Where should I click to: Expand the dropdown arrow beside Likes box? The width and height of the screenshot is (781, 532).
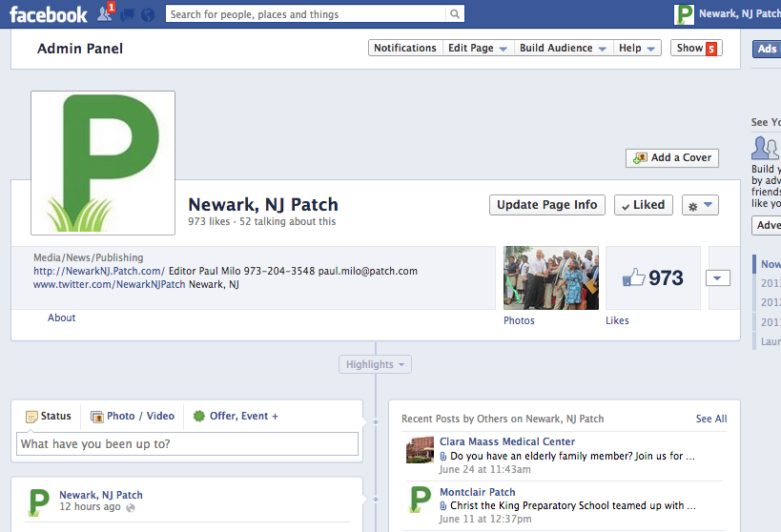(718, 278)
